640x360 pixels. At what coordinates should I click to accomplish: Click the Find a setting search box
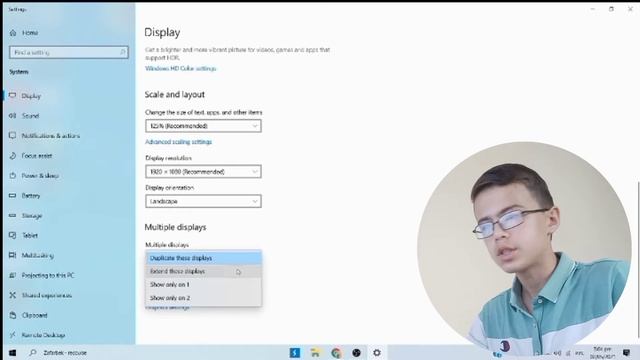[x=69, y=52]
